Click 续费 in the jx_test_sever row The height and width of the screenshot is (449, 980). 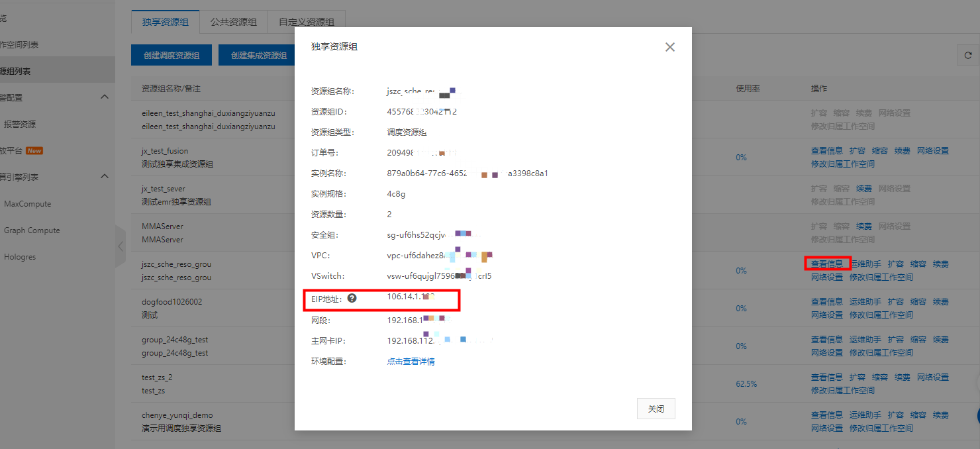[863, 189]
